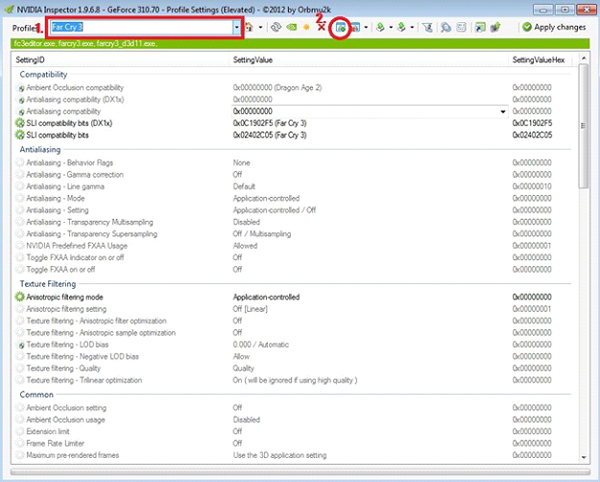Click the home icon to return to global profile
This screenshot has width=600, height=482.
(249, 27)
